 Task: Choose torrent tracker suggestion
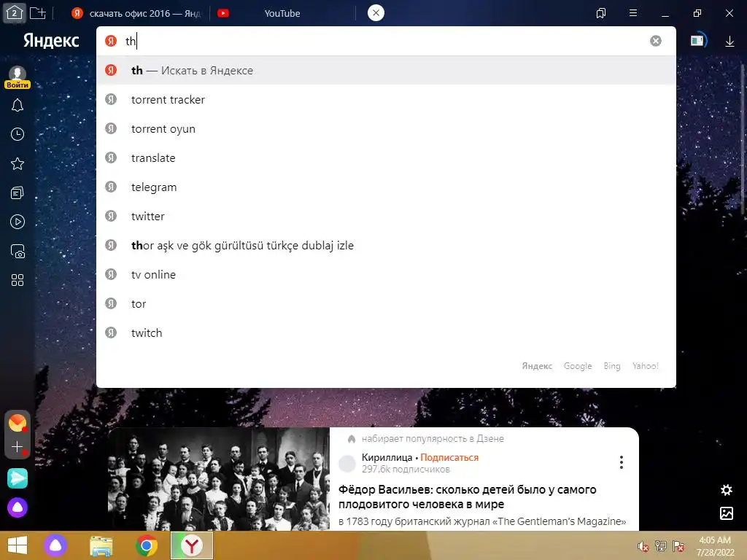point(386,99)
